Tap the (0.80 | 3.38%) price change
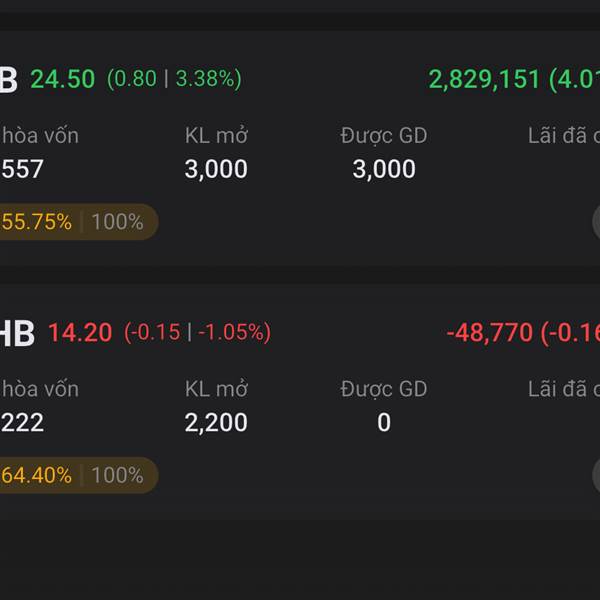The width and height of the screenshot is (600, 600). [174, 79]
